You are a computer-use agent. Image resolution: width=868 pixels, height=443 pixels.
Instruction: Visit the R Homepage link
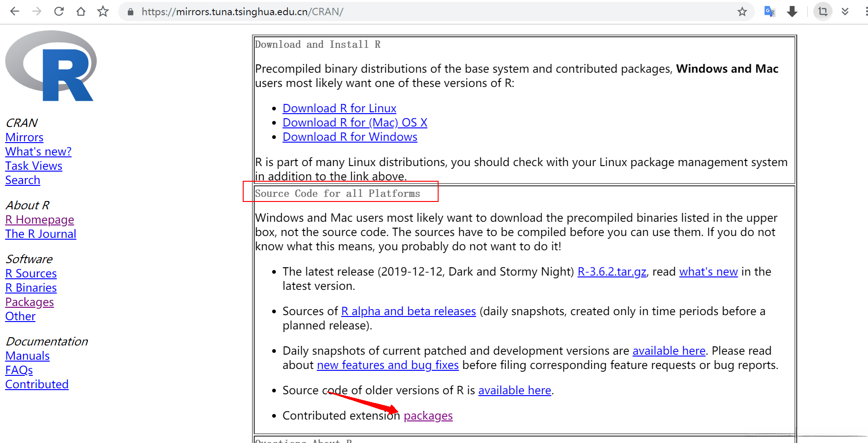point(40,219)
